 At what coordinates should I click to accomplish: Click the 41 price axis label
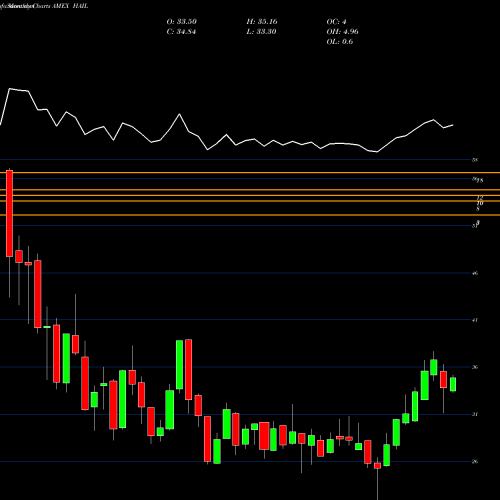(475, 320)
